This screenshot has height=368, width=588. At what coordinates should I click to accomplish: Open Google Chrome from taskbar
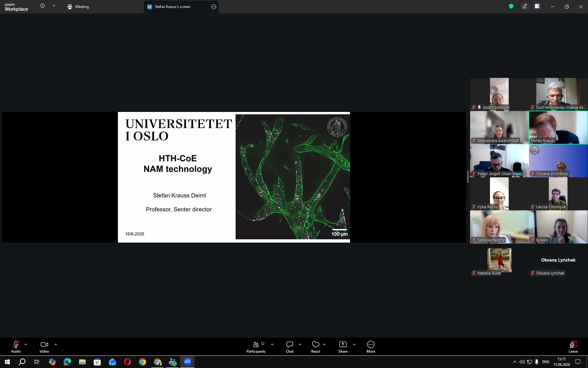click(142, 362)
